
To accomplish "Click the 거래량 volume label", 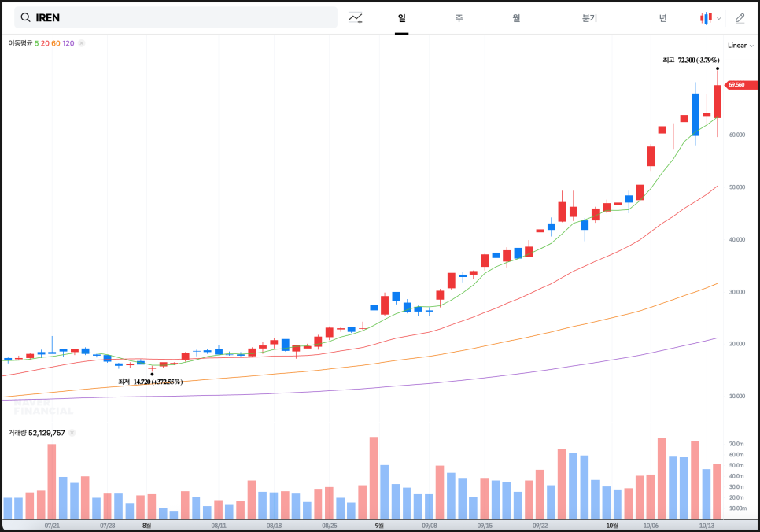I will tap(17, 433).
